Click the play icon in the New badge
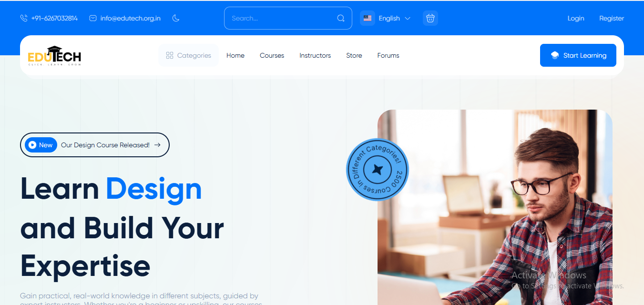644x305 pixels. click(x=32, y=145)
